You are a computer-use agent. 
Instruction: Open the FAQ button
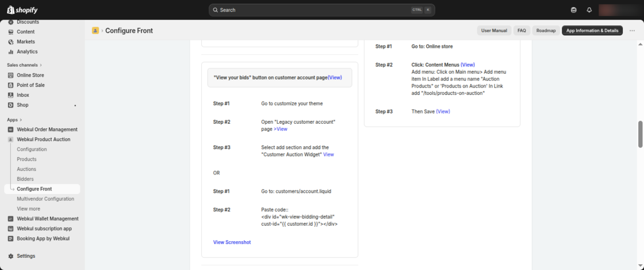[522, 31]
